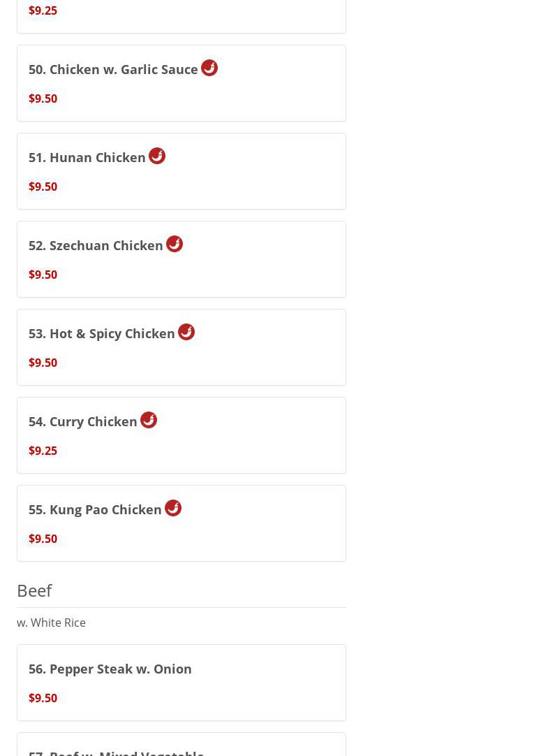This screenshot has height=756, width=548.
Task: Click the spicy icon beside Curry Chicken
Action: click(x=149, y=420)
